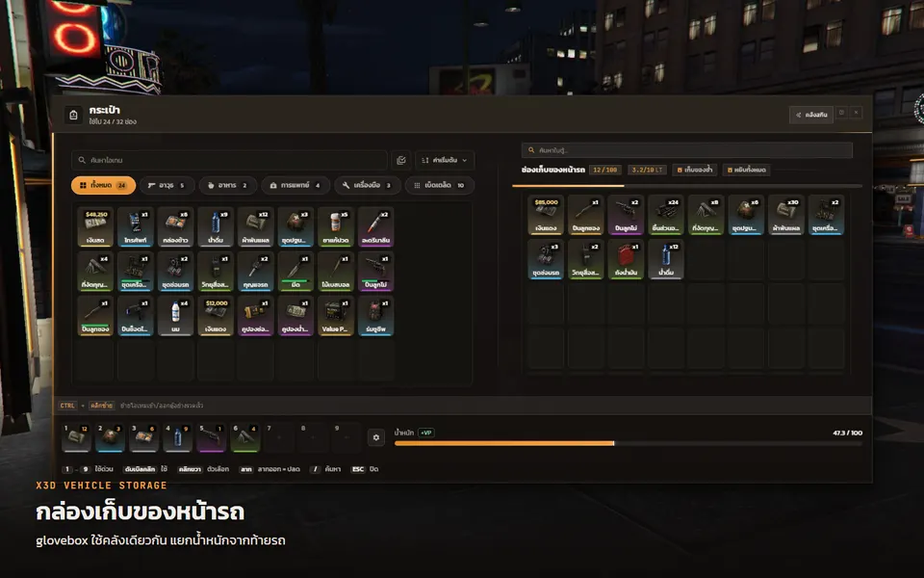
Task: Open the คลังสกิน skin storage button
Action: [811, 115]
